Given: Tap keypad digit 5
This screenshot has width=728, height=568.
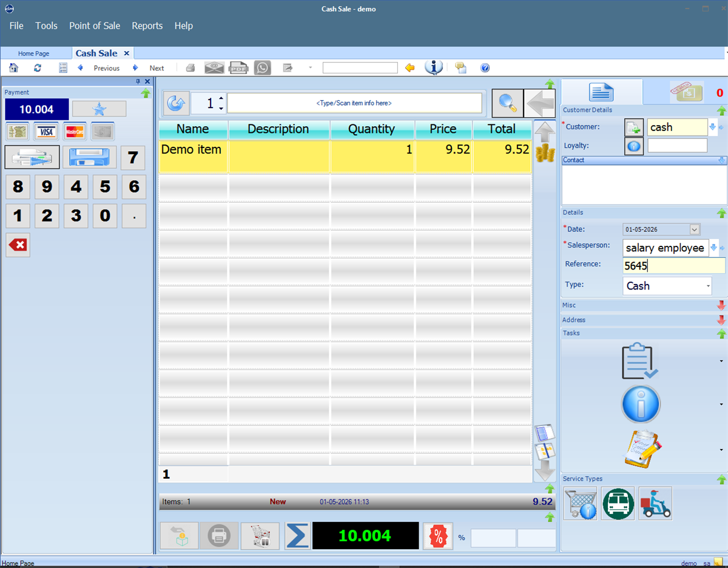Looking at the screenshot, I should pos(105,187).
